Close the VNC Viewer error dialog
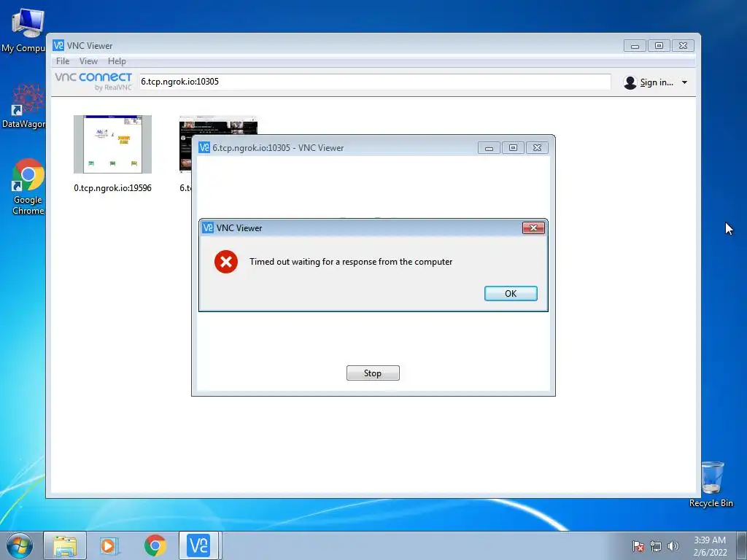747x560 pixels. [533, 227]
